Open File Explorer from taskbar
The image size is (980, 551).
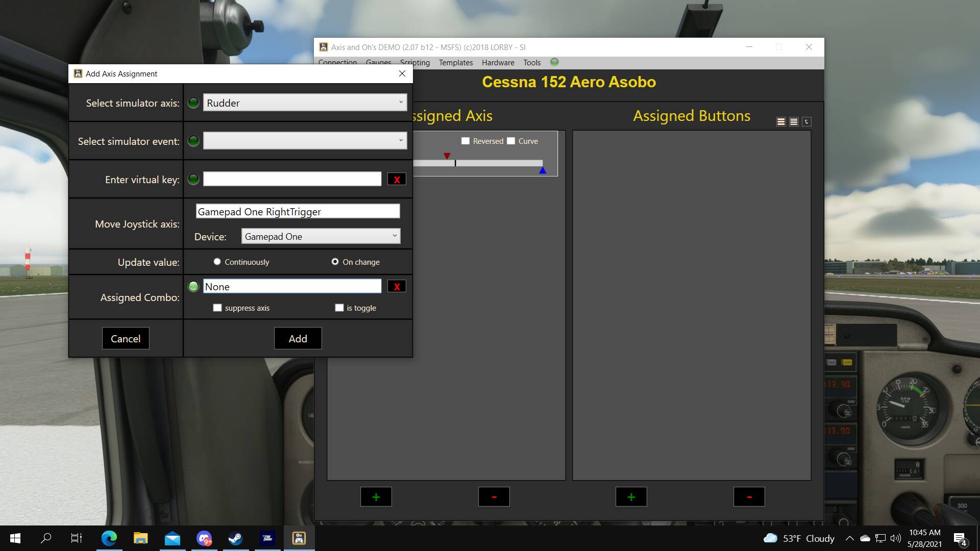point(140,538)
